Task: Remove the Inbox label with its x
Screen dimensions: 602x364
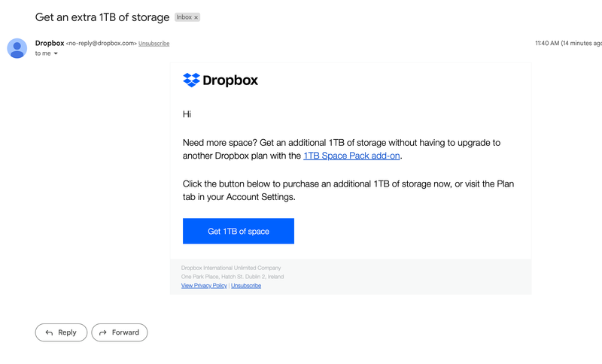Action: click(x=196, y=17)
